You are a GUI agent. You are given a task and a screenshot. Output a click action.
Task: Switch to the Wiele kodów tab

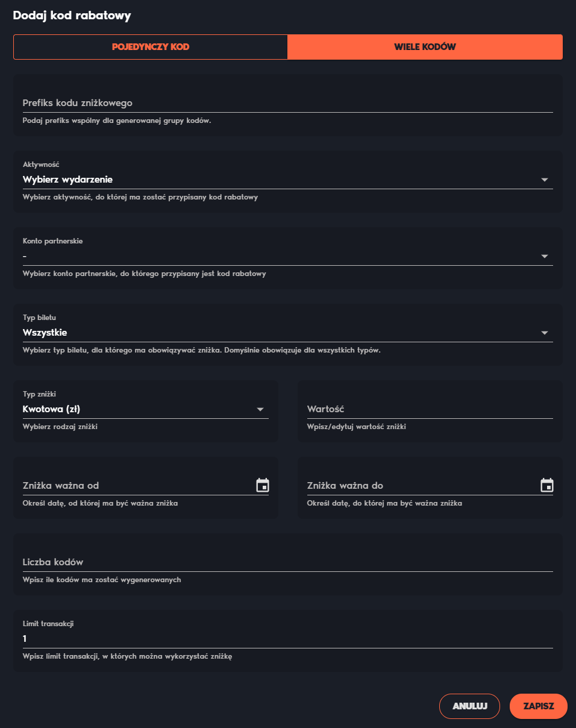click(425, 47)
